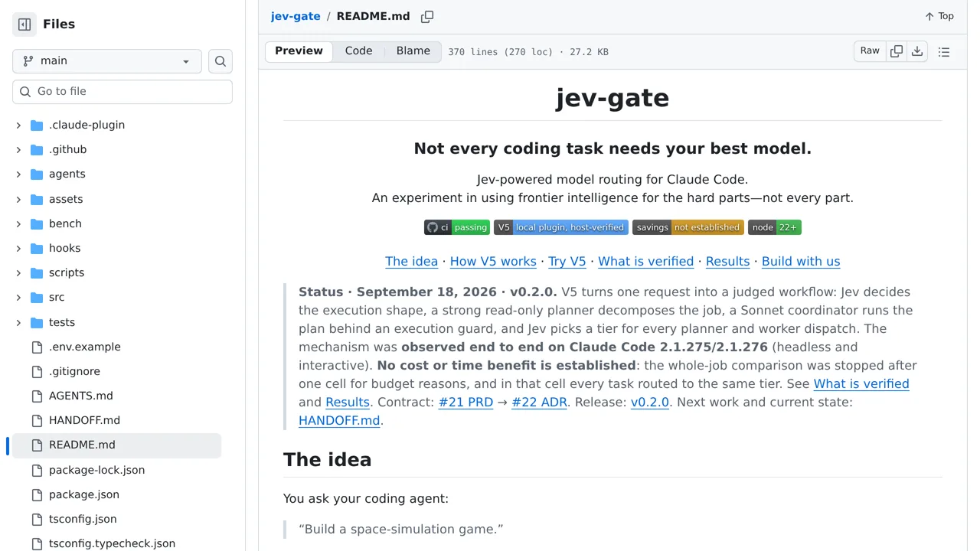Open the jev-gate repository breadcrumb
Screen dimensions: 980x551
coord(296,17)
